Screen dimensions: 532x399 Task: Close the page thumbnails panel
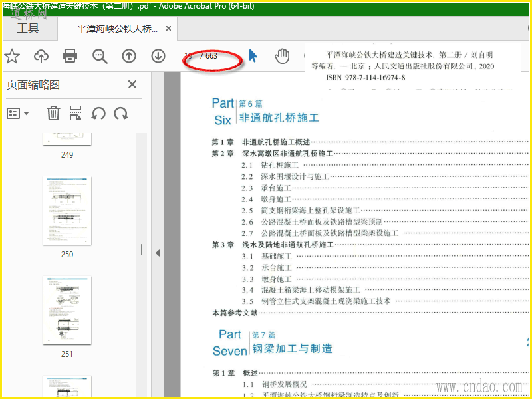tap(132, 84)
